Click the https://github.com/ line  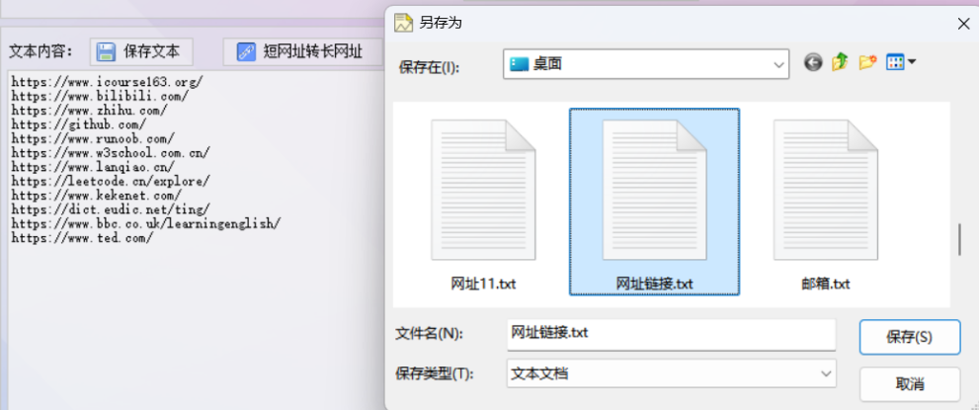coord(79,124)
